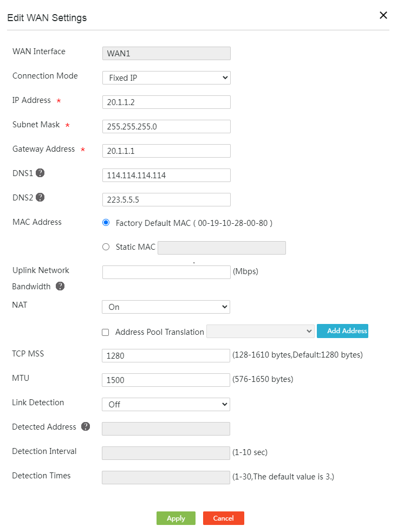
Task: Open the address pool selection dropdown
Action: pyautogui.click(x=261, y=332)
